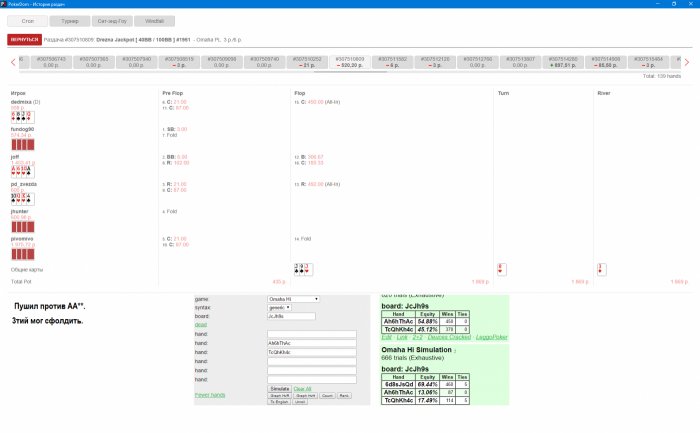Switch to the Windfall tab
Image resolution: width=700 pixels, height=433 pixels.
pyautogui.click(x=154, y=21)
